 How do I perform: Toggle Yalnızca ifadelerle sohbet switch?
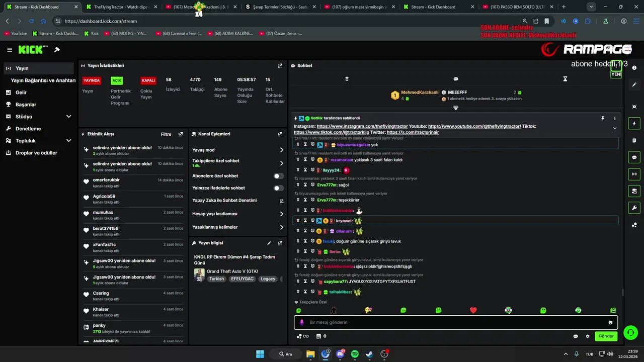click(278, 188)
